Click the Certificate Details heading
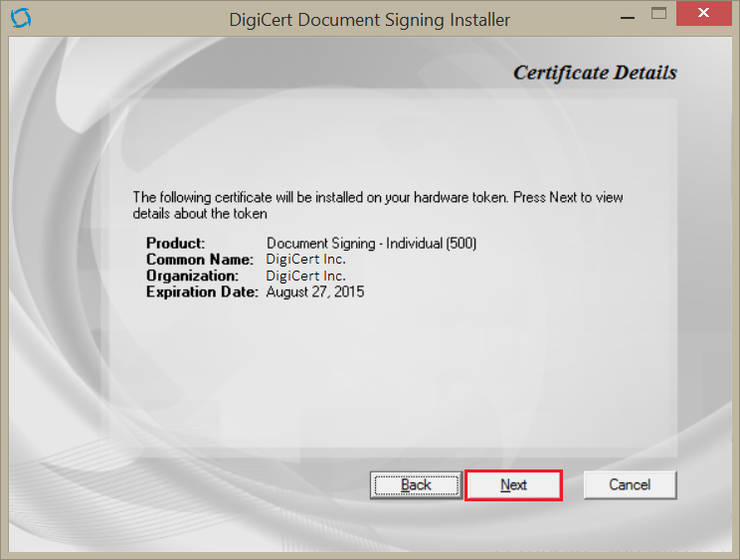Screen dimensions: 740x560 pos(594,73)
